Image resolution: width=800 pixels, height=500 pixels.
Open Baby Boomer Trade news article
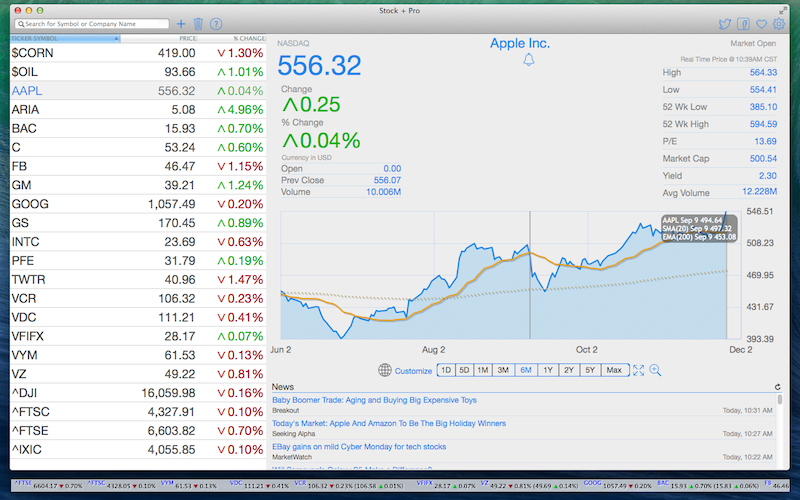pyautogui.click(x=374, y=400)
